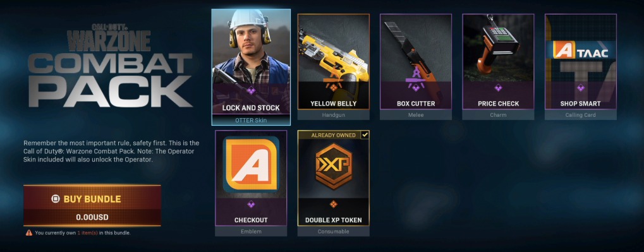Click the orange Double XP hexagon icon
Viewport: 644px width, 252px height.
(333, 166)
